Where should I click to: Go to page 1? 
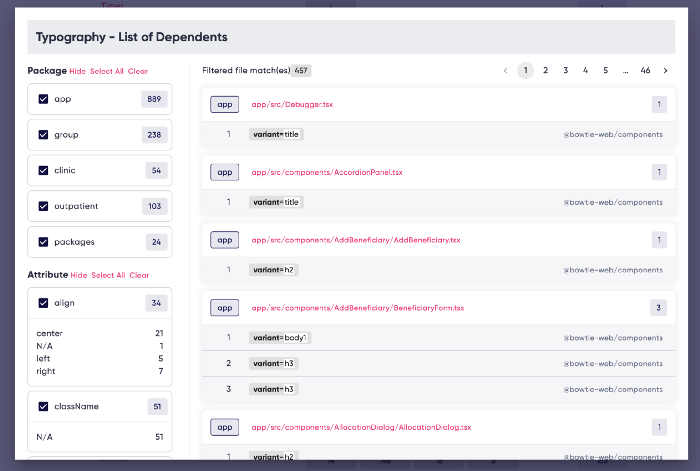point(525,71)
